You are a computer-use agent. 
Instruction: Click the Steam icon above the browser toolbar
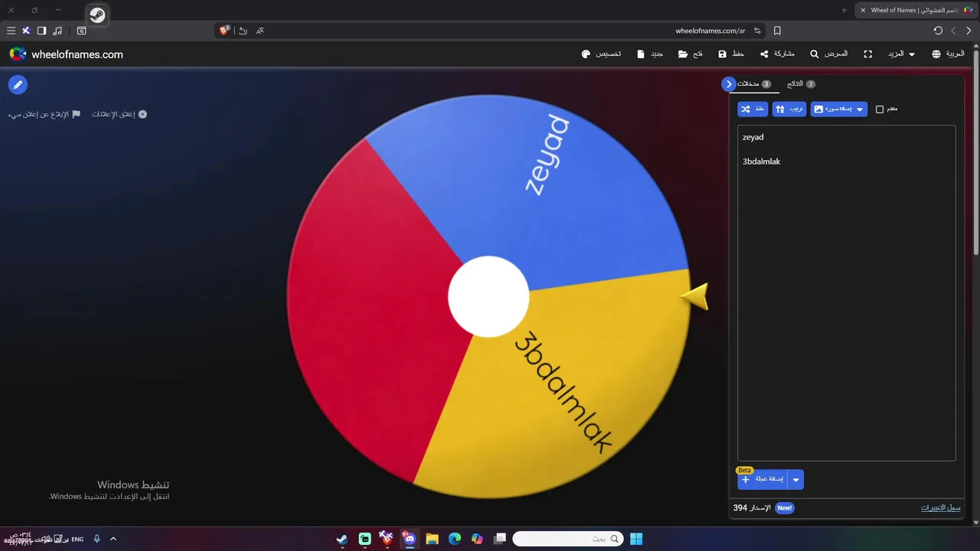coord(97,15)
